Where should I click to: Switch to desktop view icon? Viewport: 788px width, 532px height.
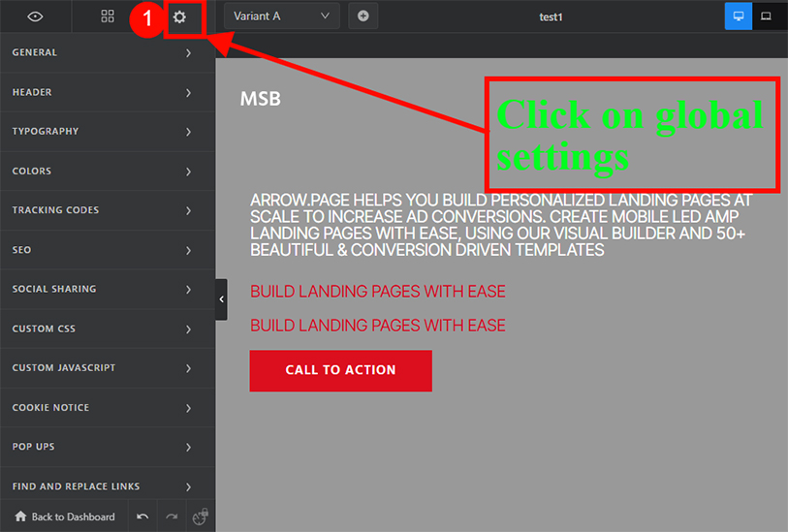click(739, 16)
